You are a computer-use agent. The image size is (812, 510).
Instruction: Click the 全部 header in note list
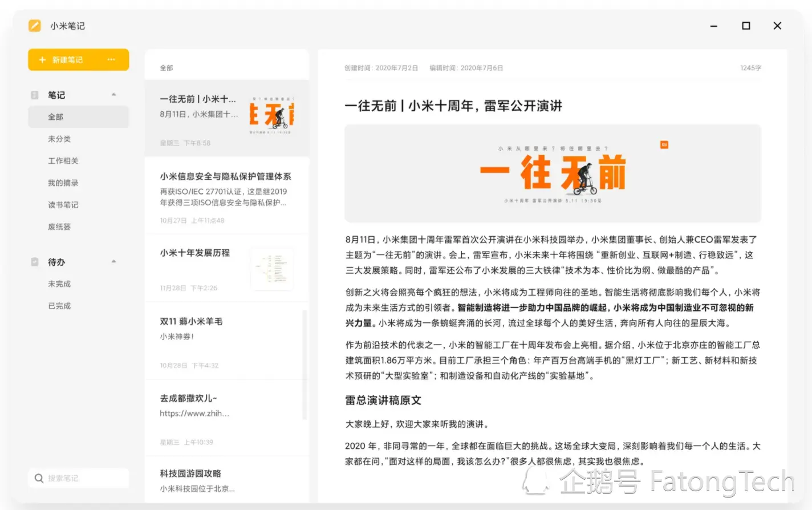click(x=167, y=68)
